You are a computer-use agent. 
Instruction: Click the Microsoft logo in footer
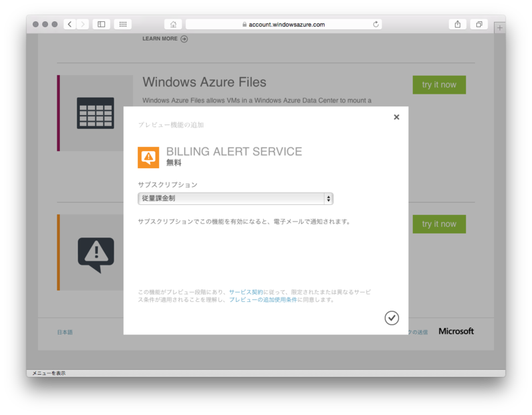(456, 331)
